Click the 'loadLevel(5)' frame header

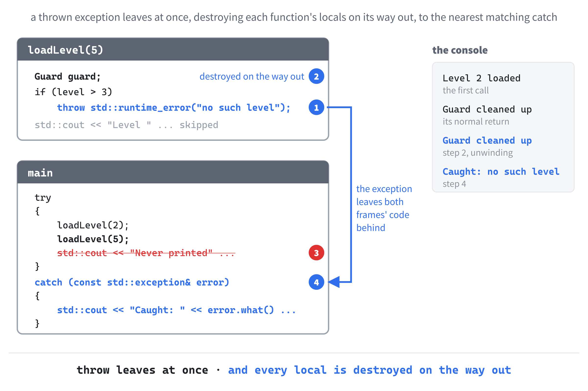[x=173, y=50]
